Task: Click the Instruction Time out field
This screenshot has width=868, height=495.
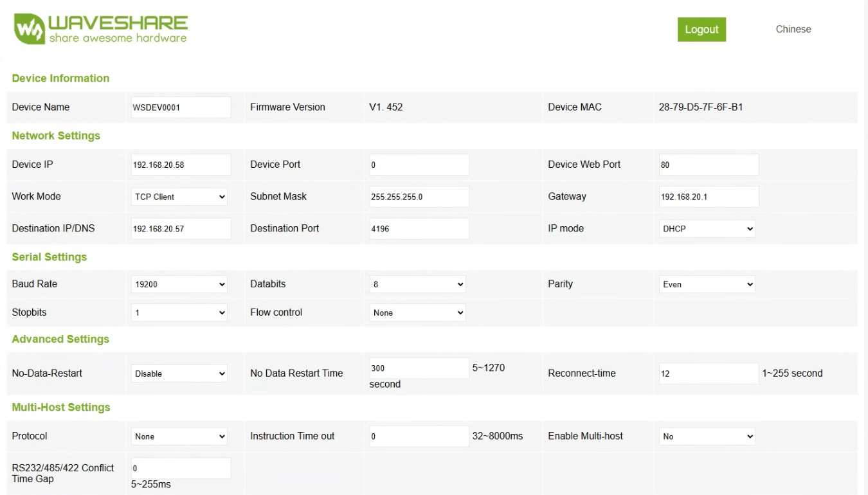Action: tap(419, 437)
